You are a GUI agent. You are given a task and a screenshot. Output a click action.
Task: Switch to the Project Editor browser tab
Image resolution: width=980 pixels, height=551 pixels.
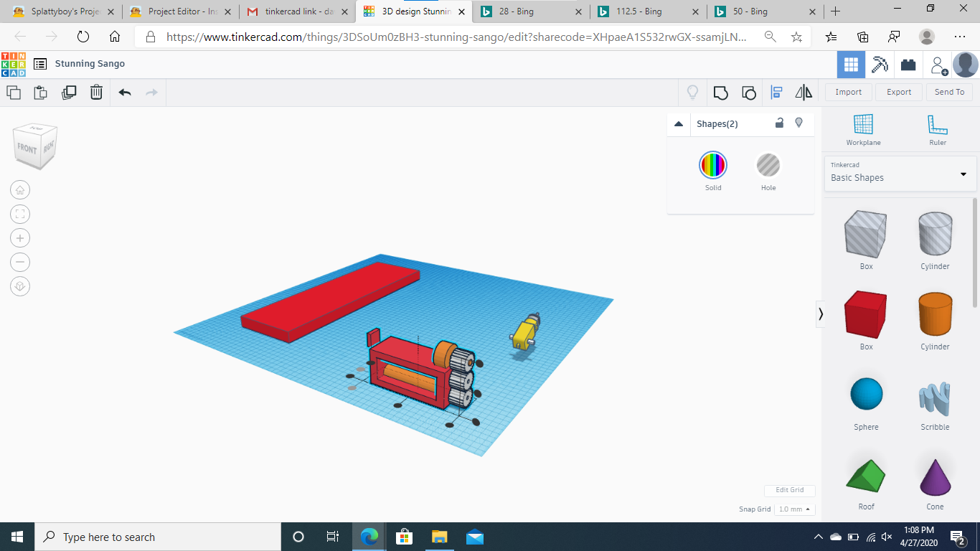point(180,11)
